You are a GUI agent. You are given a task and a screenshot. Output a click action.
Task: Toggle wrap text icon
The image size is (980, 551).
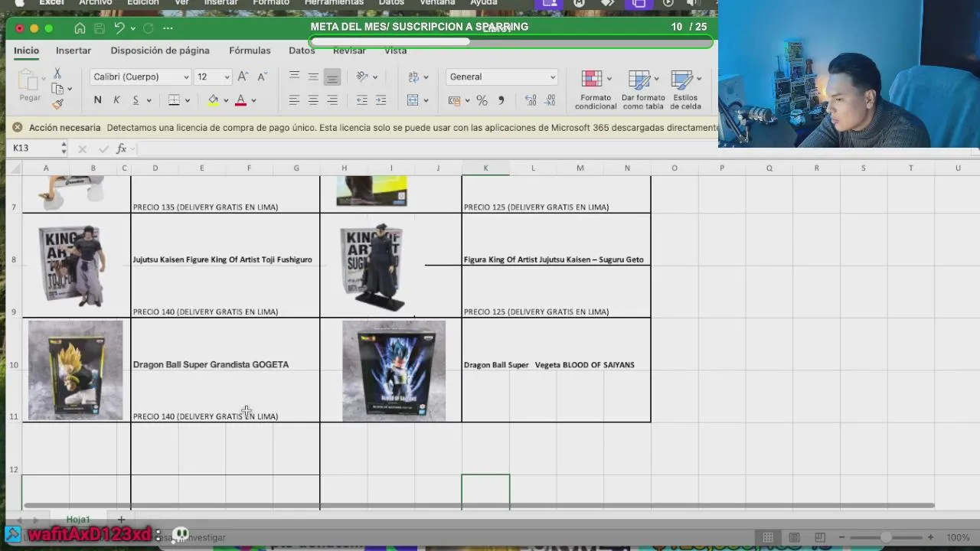tap(413, 77)
